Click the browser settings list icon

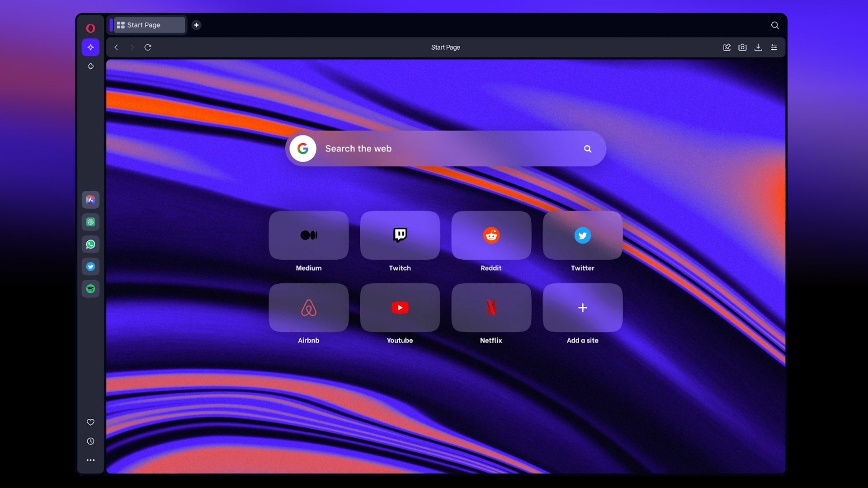pyautogui.click(x=774, y=47)
